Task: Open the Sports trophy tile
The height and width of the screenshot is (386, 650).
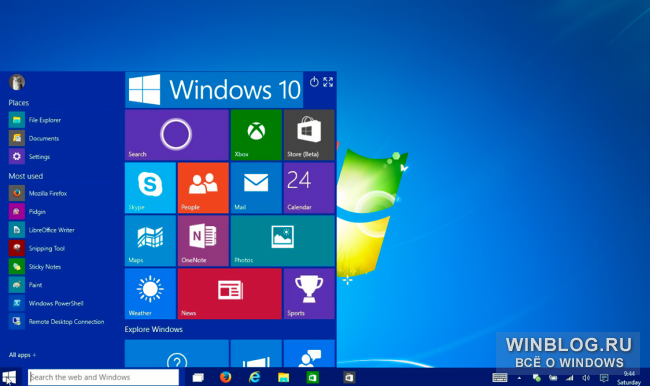Action: click(309, 294)
